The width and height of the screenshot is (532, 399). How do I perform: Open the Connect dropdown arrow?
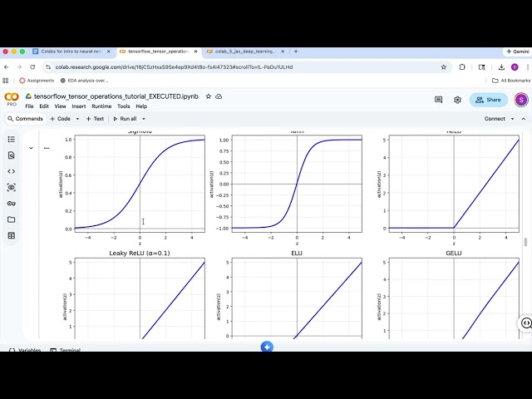[x=512, y=119]
